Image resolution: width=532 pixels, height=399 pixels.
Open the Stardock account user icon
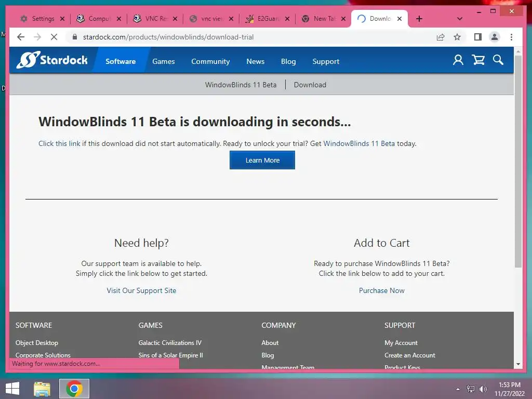click(458, 60)
